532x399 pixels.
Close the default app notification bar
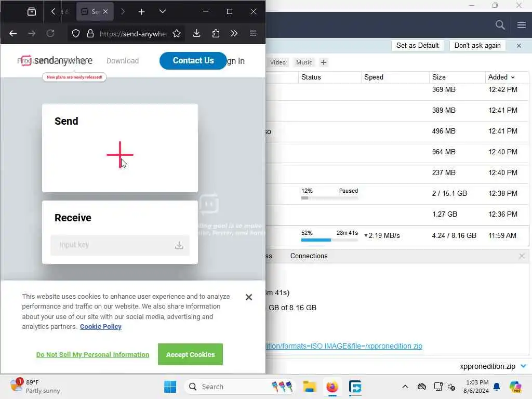pos(519,46)
